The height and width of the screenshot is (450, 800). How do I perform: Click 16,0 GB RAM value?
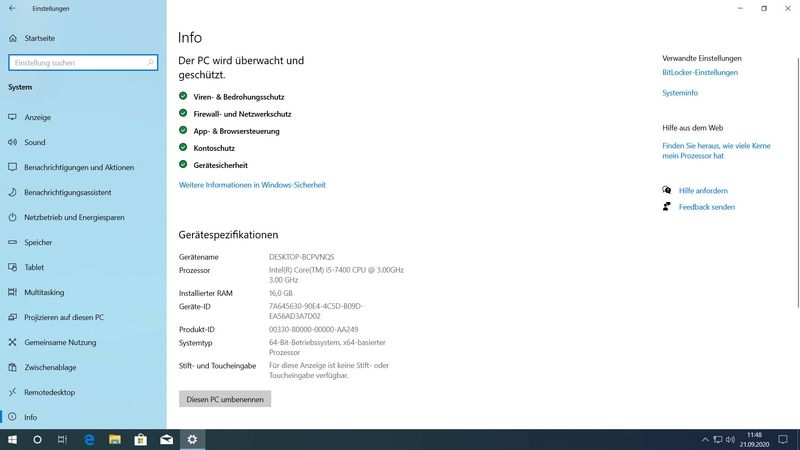coord(281,293)
